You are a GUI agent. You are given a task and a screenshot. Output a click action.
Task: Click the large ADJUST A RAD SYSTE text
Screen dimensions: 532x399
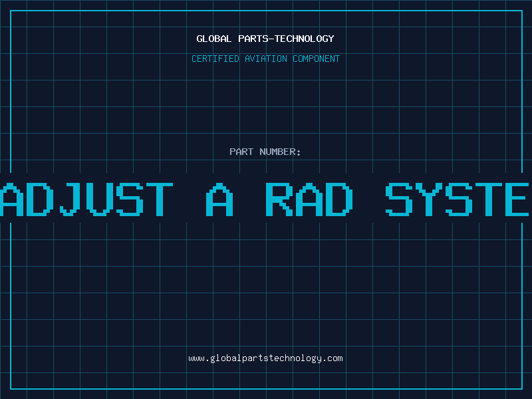(x=265, y=199)
